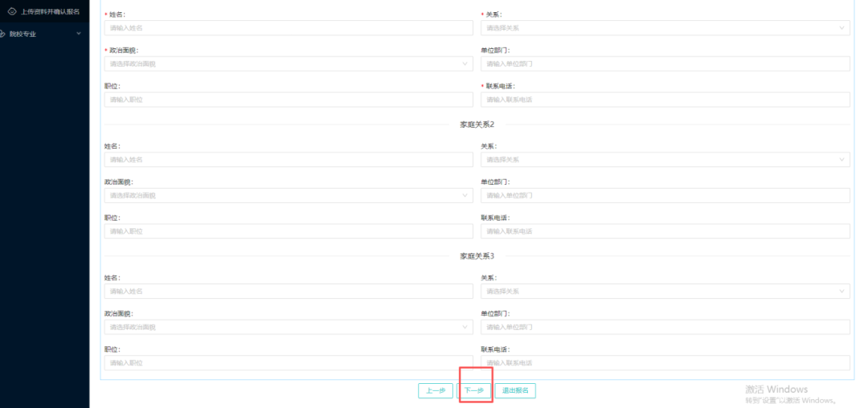Click the 上一步 button
Screen dimensions: 868x408
point(436,391)
